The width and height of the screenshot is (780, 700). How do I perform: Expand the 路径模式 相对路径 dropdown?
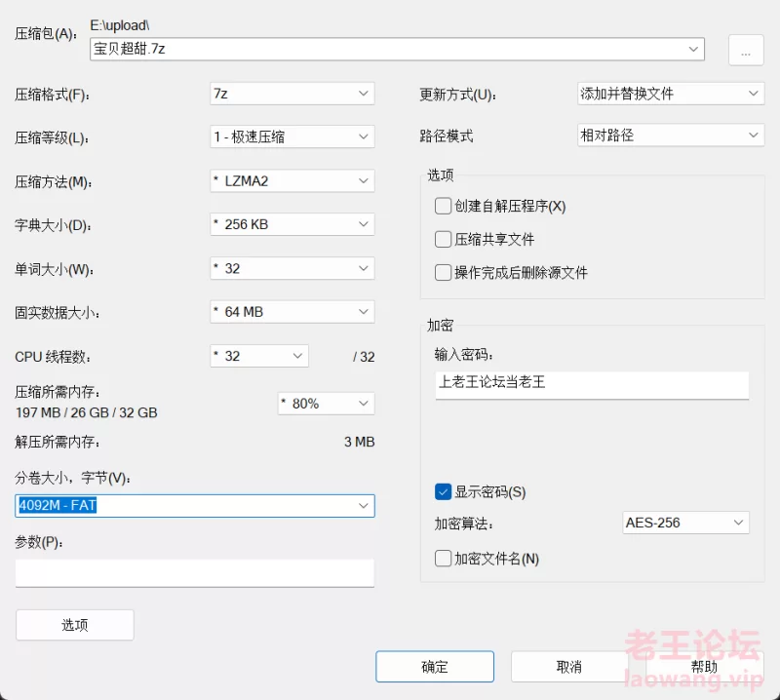pos(671,135)
